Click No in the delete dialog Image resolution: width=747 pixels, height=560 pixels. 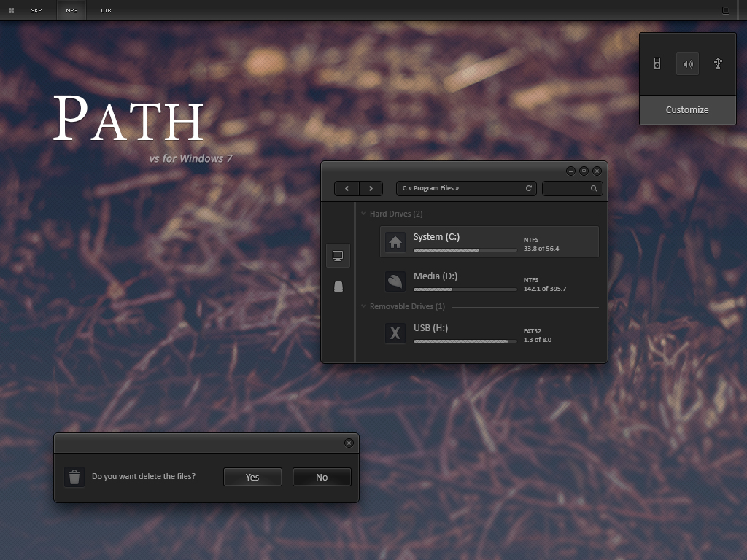click(322, 477)
